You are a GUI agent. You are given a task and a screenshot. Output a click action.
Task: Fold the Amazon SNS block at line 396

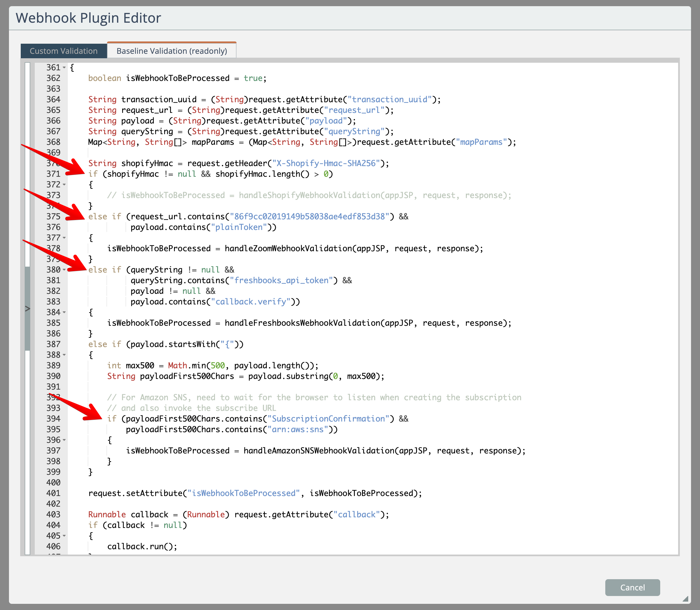click(64, 440)
